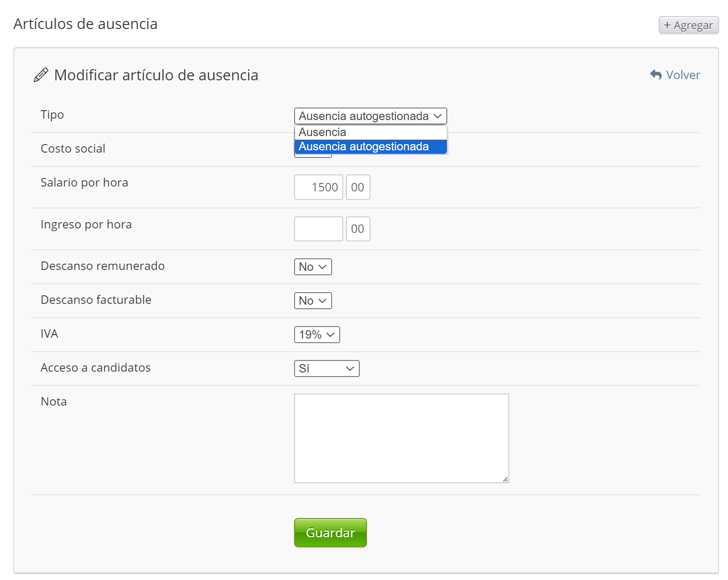Focus the Ingreso por hora decimals field
Screen dimensions: 728x580
click(x=358, y=229)
